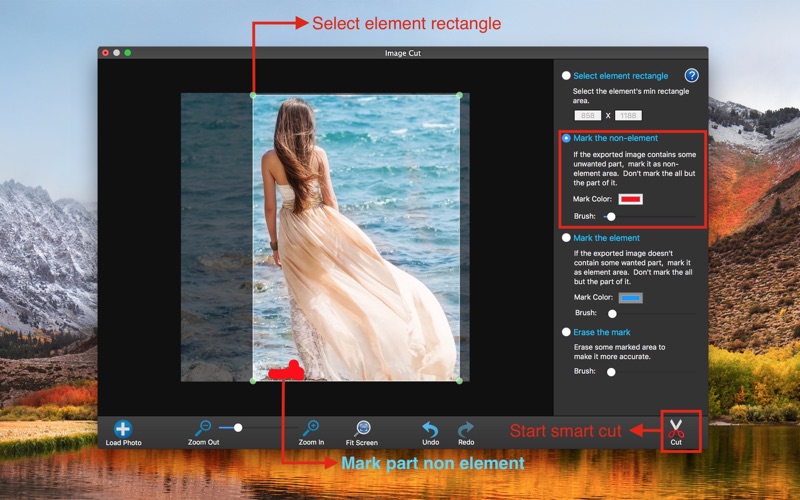The image size is (800, 500).
Task: Click the rectangle height field showing 1188
Action: coord(628,116)
